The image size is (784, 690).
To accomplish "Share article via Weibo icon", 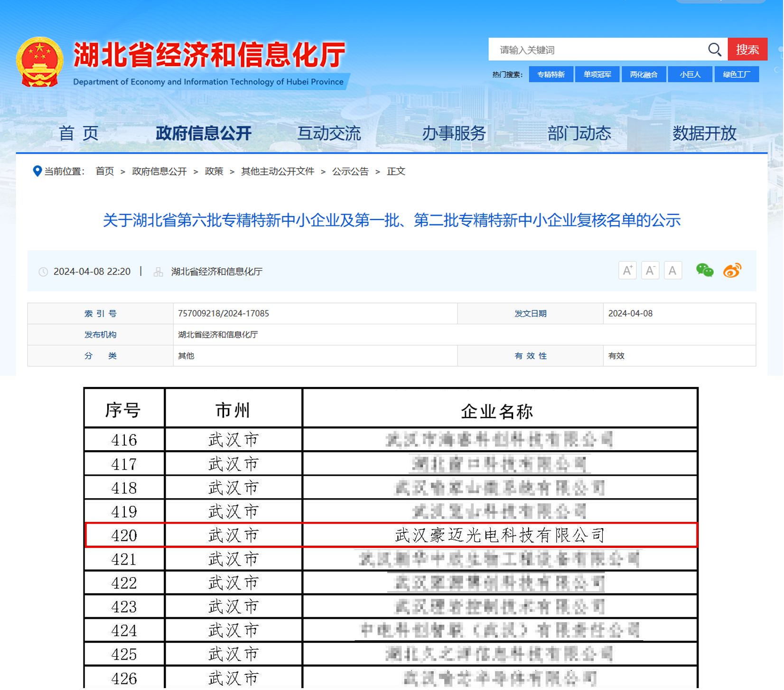I will click(733, 271).
